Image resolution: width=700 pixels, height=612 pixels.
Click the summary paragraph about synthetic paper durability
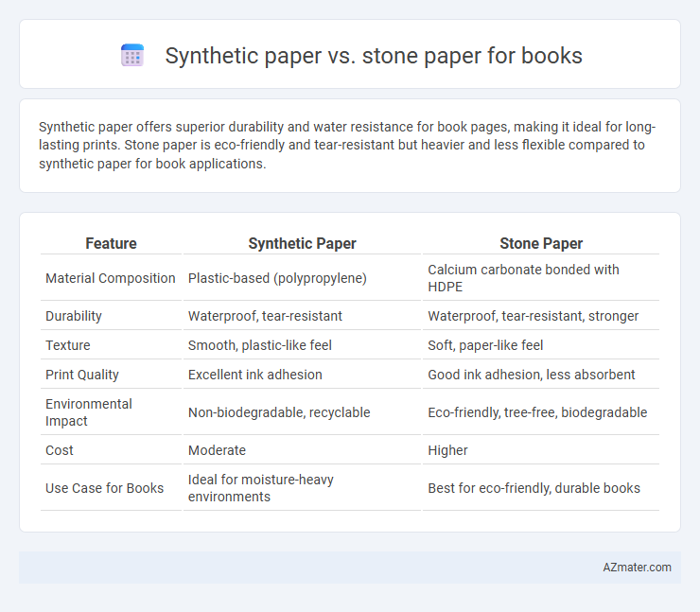pyautogui.click(x=347, y=145)
